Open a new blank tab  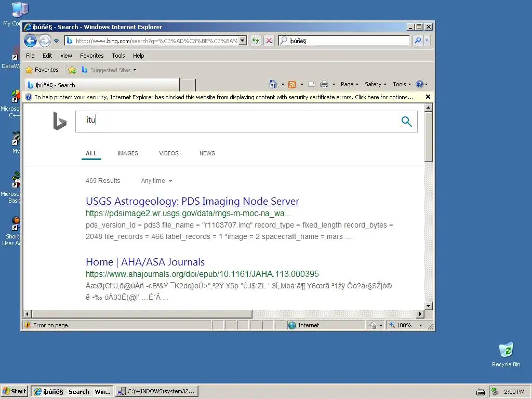pos(188,85)
